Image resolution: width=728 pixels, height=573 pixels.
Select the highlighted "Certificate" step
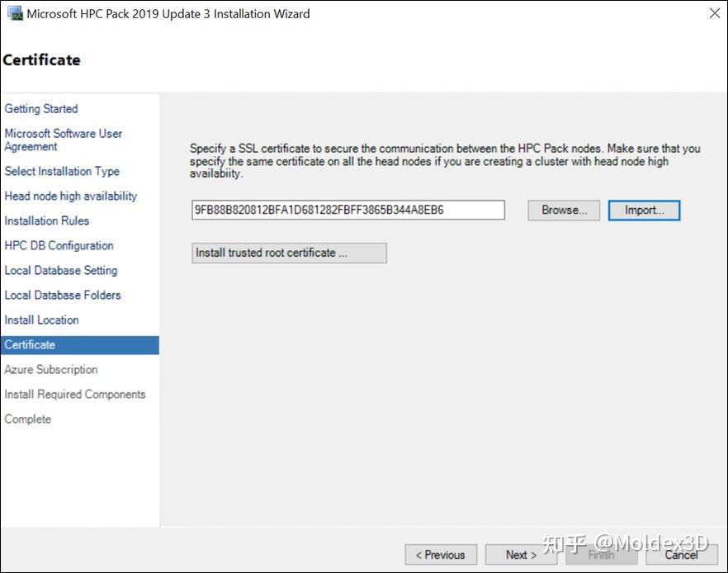(x=30, y=344)
